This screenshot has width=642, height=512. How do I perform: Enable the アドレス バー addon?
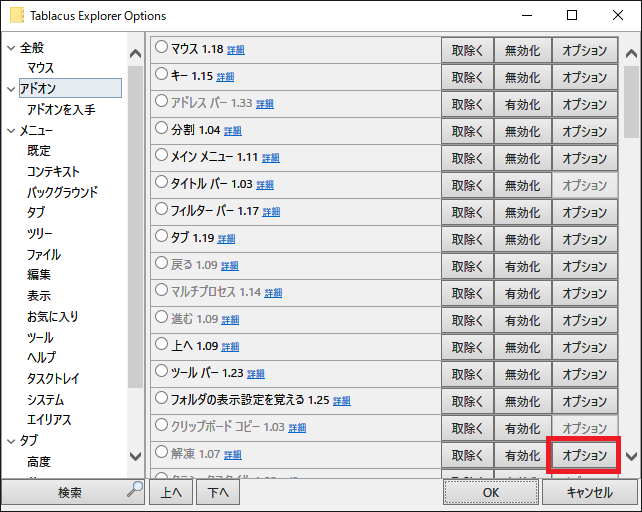522,104
